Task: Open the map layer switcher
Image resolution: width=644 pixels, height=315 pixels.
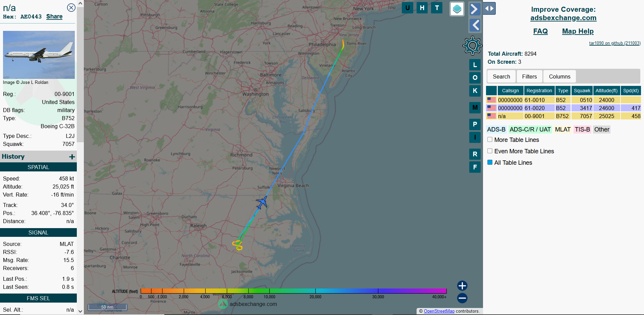Action: point(457,9)
